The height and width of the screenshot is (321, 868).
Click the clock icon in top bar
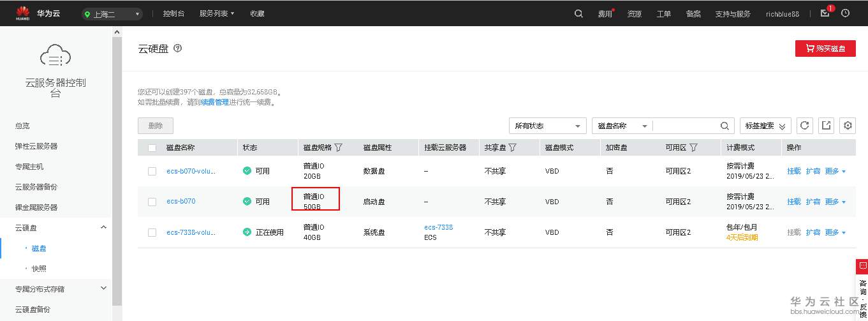pyautogui.click(x=846, y=13)
